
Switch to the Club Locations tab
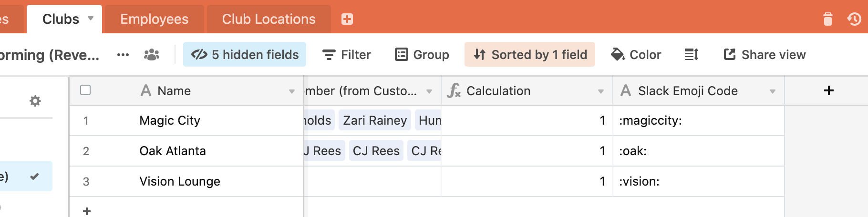tap(269, 19)
